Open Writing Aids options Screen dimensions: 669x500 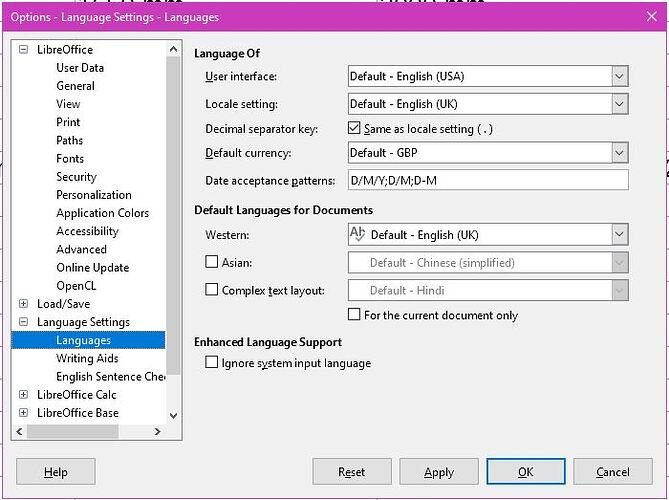(x=87, y=358)
